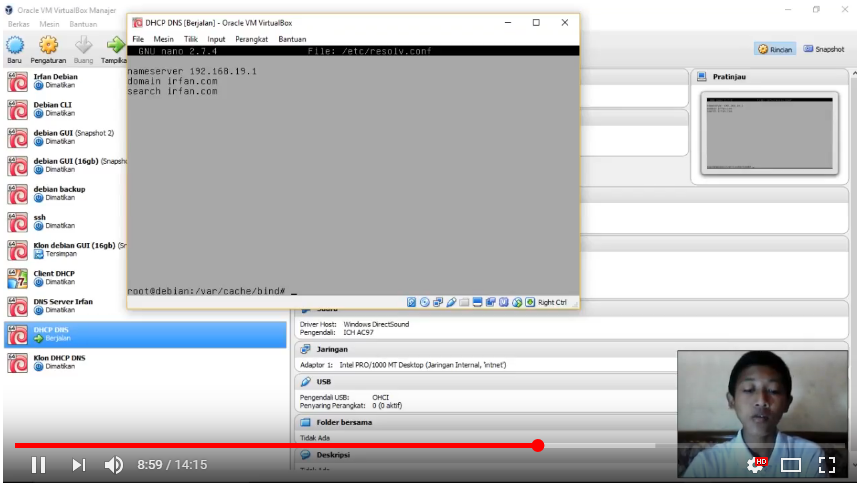Select the Irfan Debian virtual machine
This screenshot has height=486, width=859.
[x=65, y=81]
